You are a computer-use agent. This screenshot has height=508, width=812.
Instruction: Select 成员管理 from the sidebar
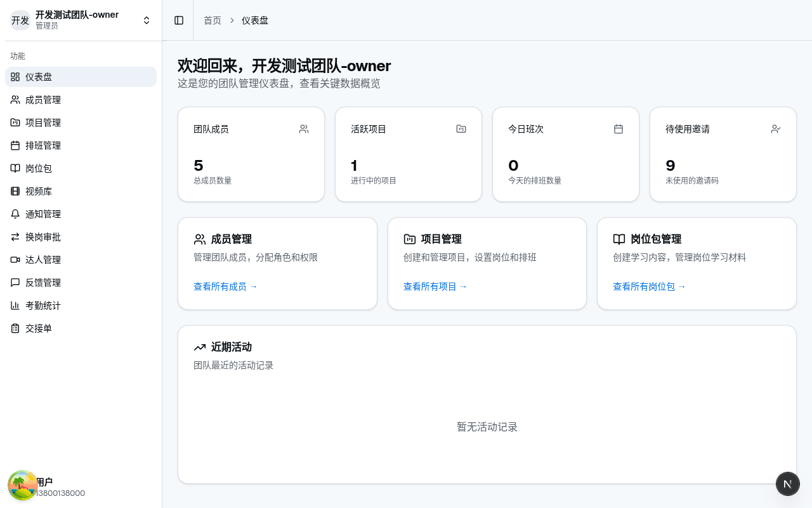(44, 100)
